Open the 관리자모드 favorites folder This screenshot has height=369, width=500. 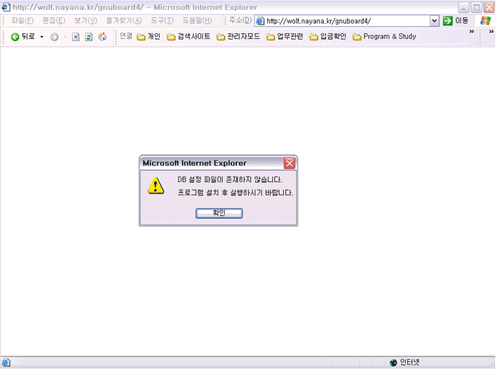coord(238,36)
